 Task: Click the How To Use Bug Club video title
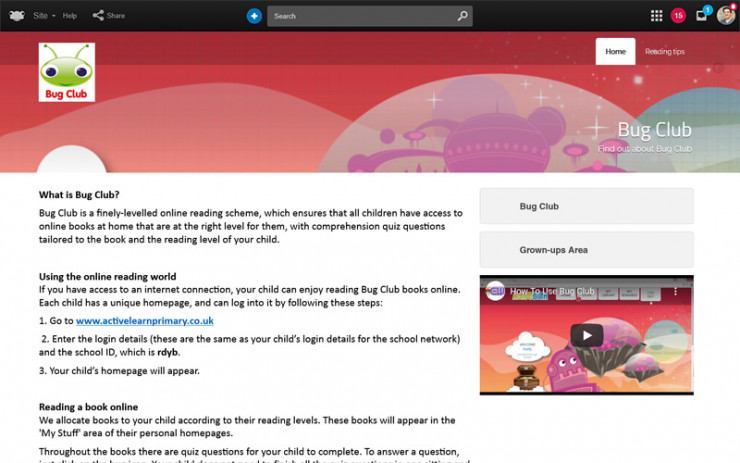click(552, 291)
